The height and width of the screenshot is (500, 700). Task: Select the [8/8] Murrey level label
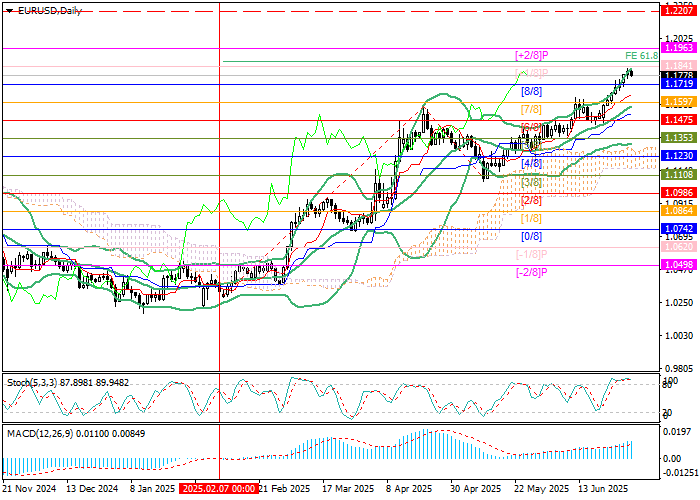(x=532, y=90)
